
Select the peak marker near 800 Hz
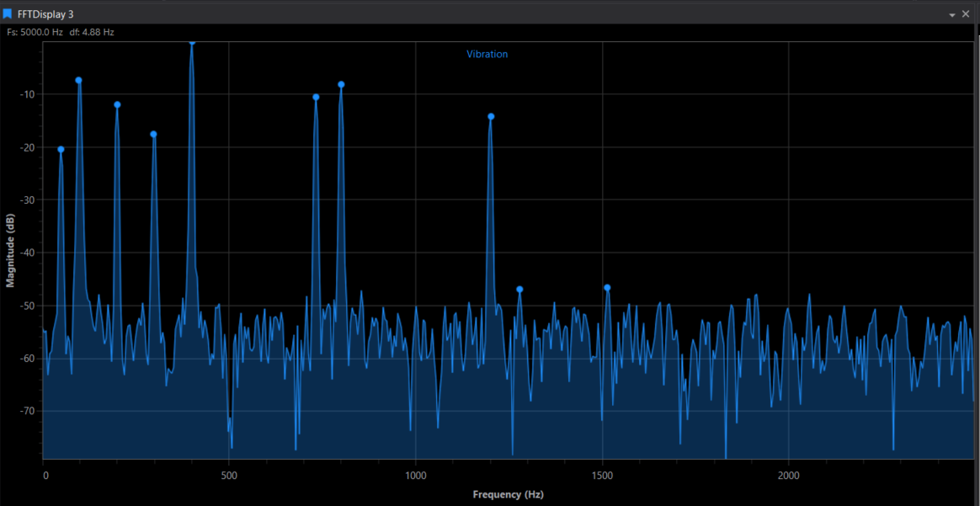[341, 84]
